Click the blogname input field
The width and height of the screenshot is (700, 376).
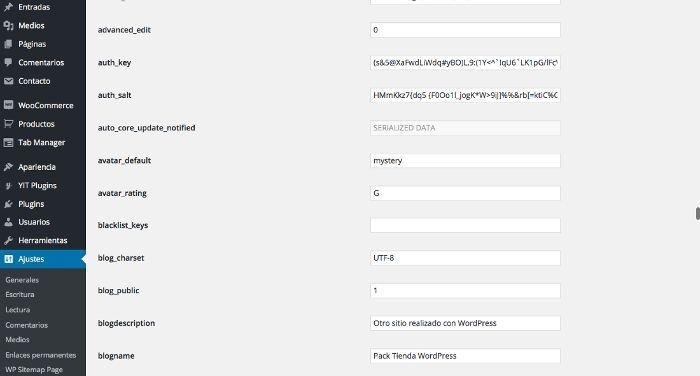coord(465,356)
